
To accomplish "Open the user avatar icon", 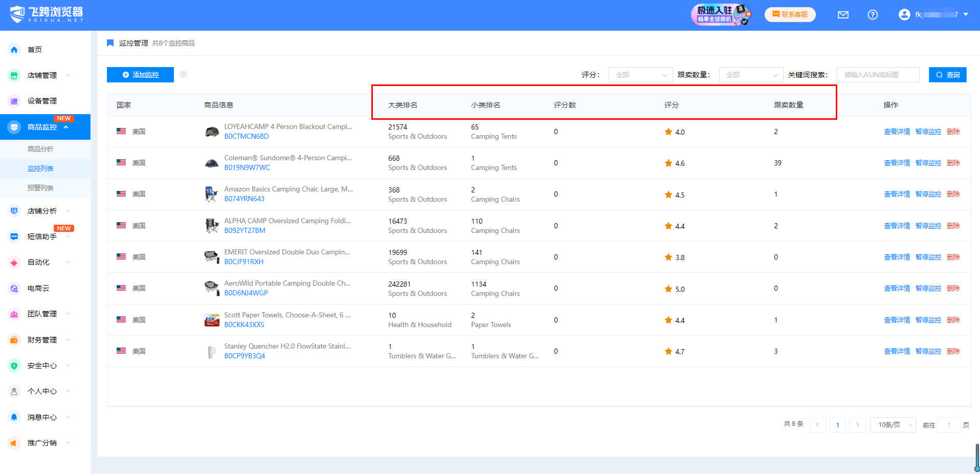I will [904, 14].
